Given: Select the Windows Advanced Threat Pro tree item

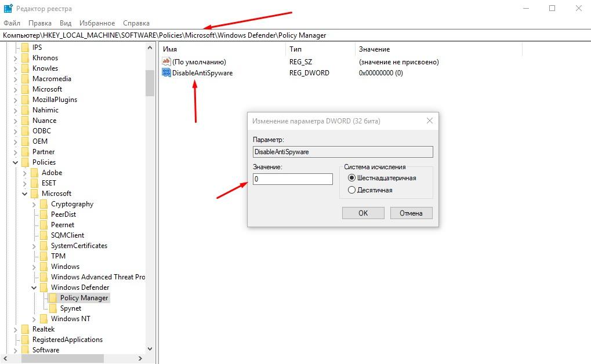Looking at the screenshot, I should pyautogui.click(x=98, y=277).
